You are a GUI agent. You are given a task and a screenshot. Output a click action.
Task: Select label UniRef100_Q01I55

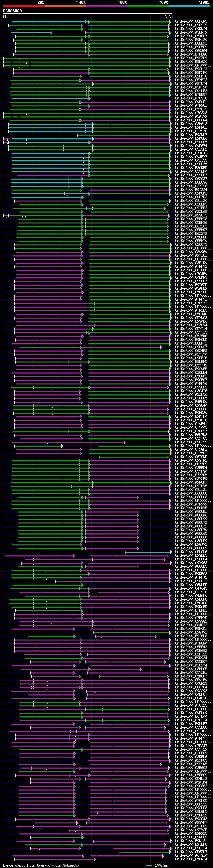tap(191, 161)
